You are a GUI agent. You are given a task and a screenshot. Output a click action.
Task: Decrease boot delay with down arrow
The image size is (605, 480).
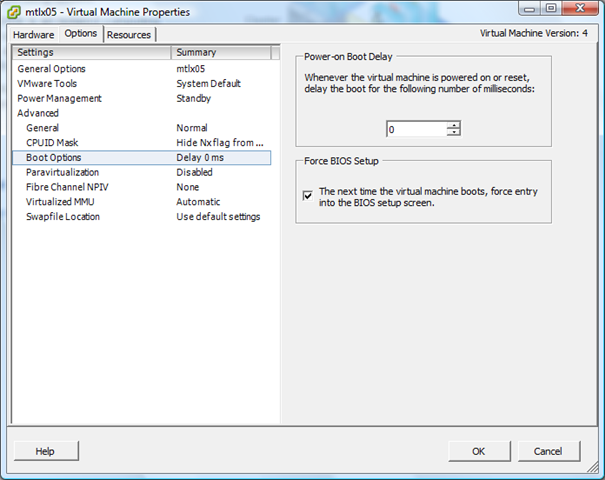pyautogui.click(x=454, y=132)
